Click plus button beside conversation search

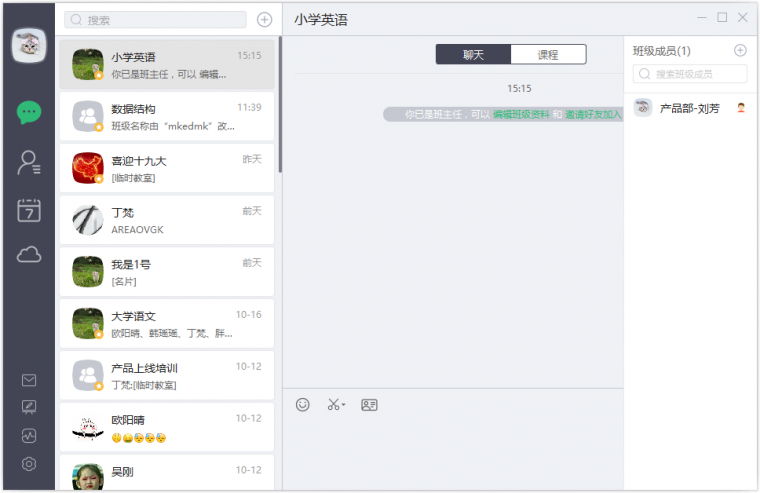click(264, 19)
